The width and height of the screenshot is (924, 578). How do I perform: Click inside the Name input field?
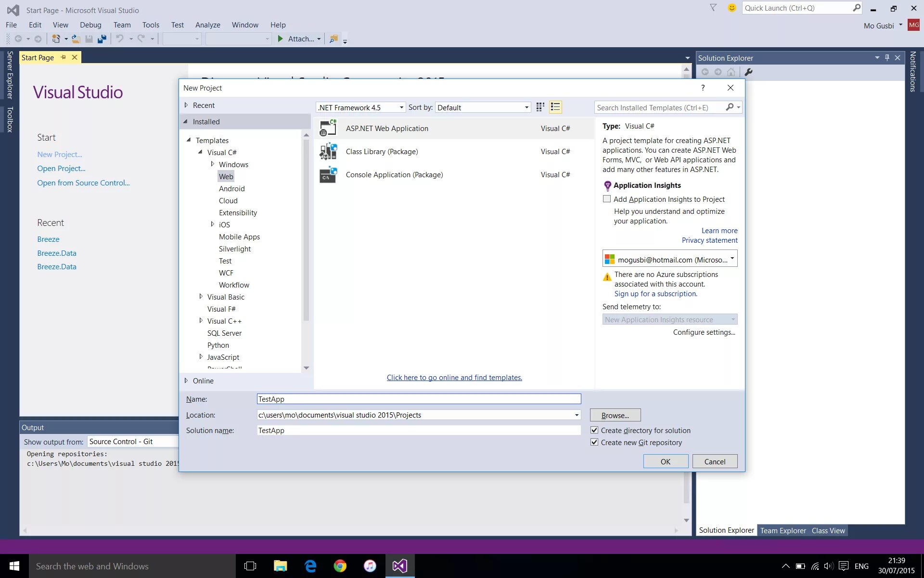[418, 399]
